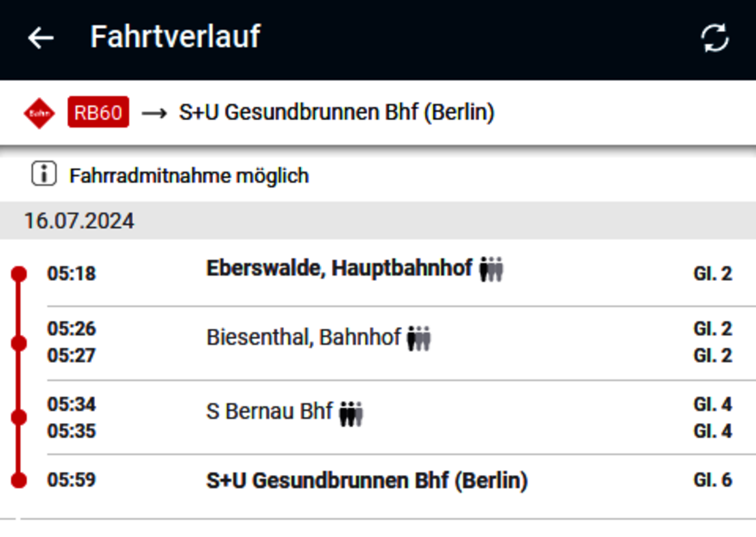Click the red marker for Eberswalde
The height and width of the screenshot is (537, 756).
(x=19, y=274)
